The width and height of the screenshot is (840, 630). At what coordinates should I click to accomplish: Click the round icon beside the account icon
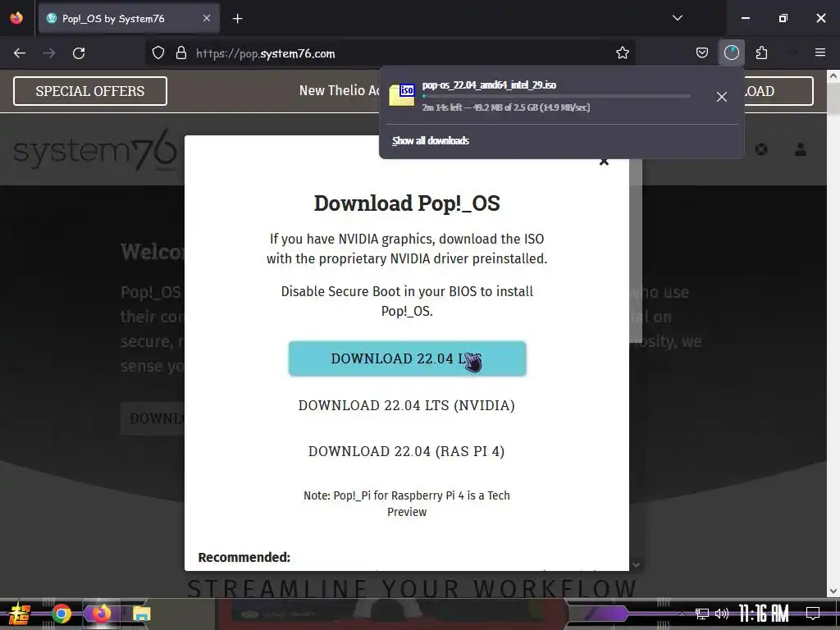[760, 149]
